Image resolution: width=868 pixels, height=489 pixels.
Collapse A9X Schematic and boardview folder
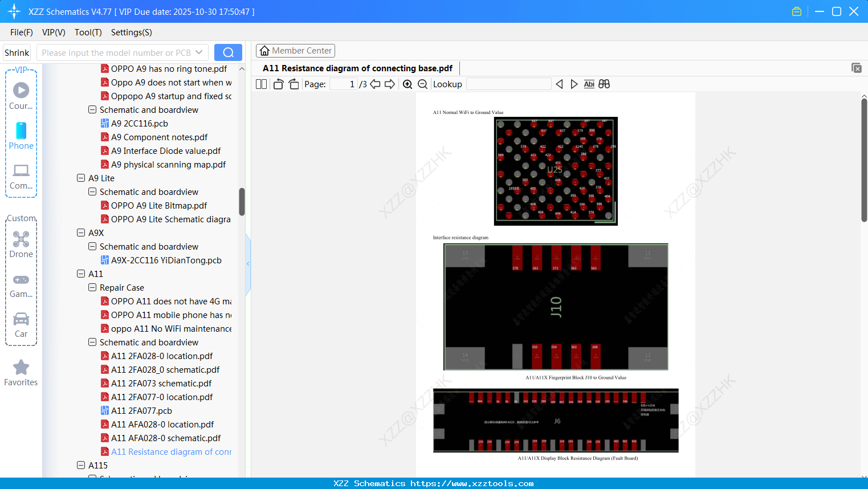92,246
